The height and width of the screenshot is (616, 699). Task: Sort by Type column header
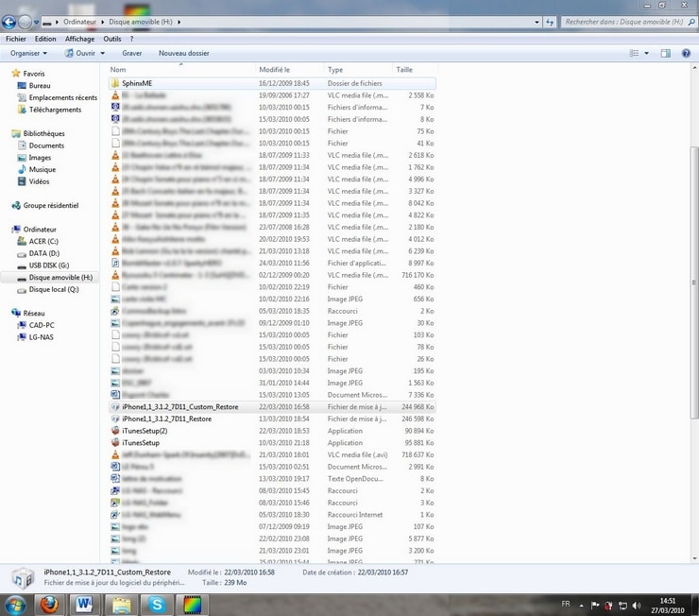pos(358,70)
